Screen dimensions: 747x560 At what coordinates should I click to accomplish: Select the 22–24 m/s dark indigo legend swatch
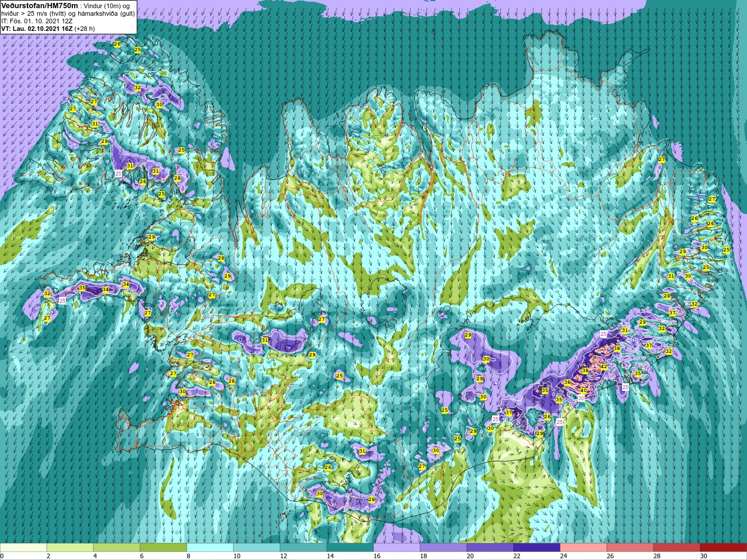click(x=537, y=548)
